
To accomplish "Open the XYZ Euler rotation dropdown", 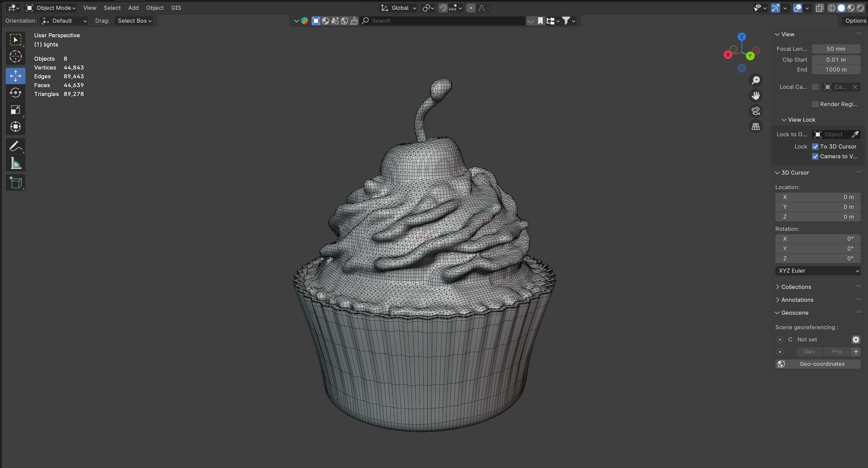I will [817, 271].
